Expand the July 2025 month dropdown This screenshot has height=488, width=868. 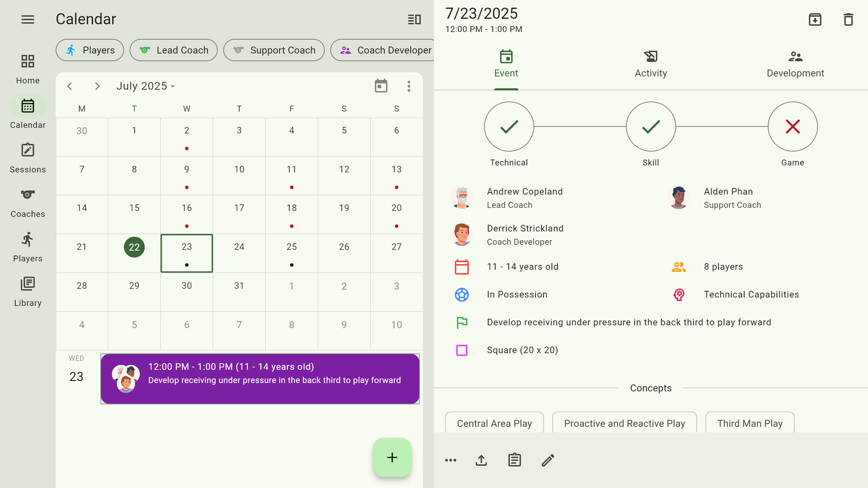coord(145,86)
